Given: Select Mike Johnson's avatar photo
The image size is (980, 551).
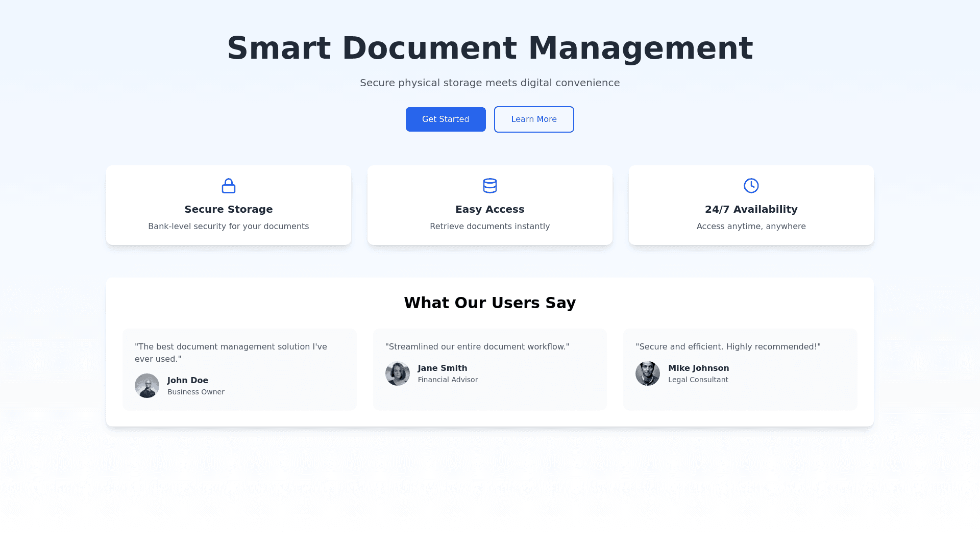Looking at the screenshot, I should [x=647, y=373].
